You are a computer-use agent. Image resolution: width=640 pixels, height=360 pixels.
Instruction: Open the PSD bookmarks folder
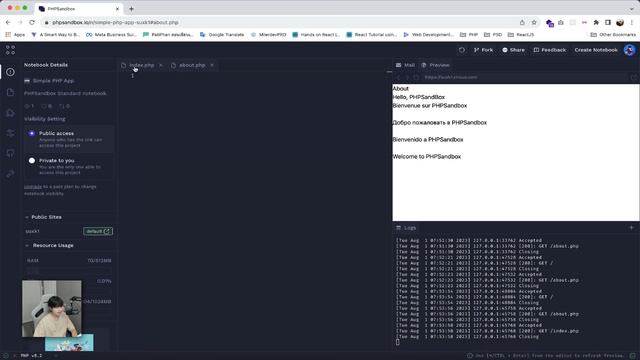coord(493,35)
